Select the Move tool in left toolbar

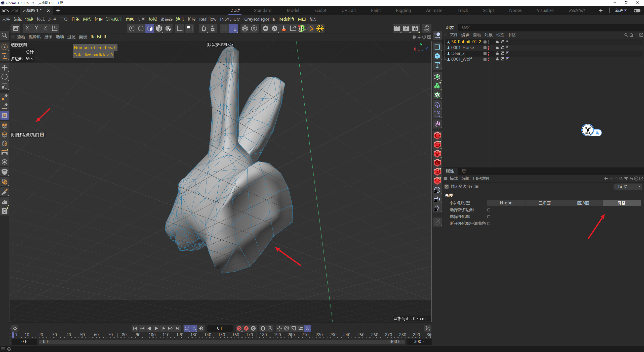5,67
